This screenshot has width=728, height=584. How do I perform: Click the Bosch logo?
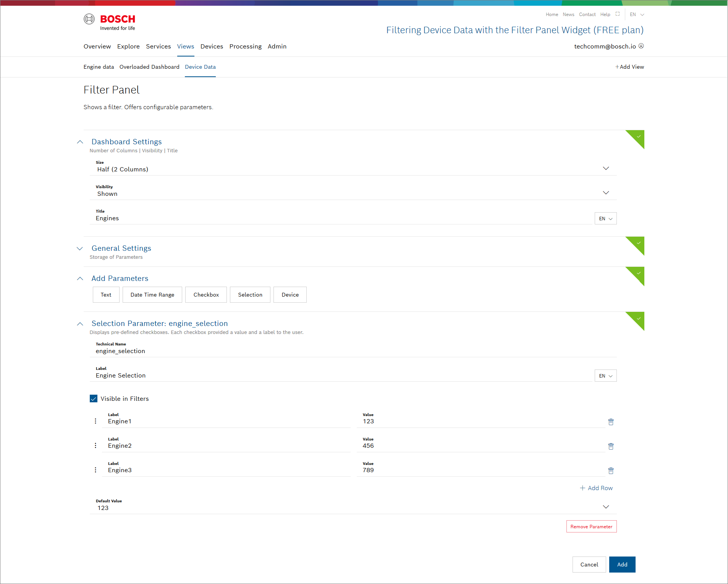[x=110, y=22]
